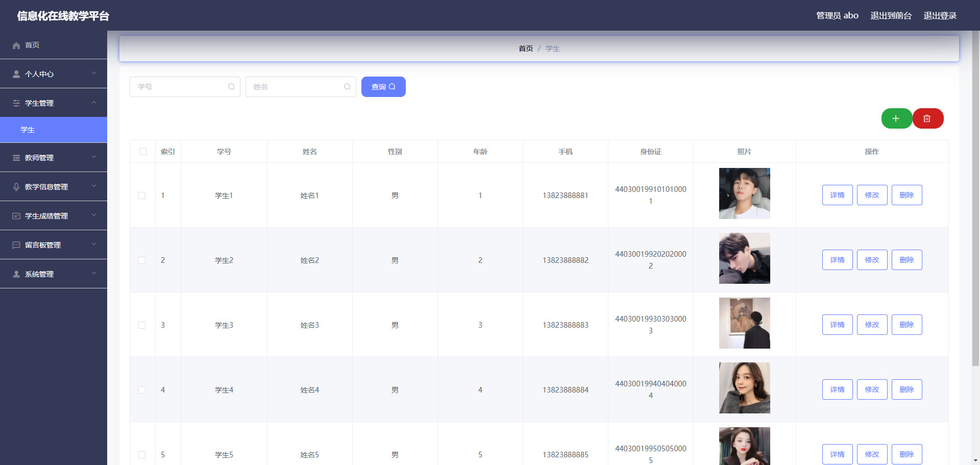This screenshot has height=465, width=980.
Task: Open the photo thumbnail for 学生2
Action: tap(744, 258)
